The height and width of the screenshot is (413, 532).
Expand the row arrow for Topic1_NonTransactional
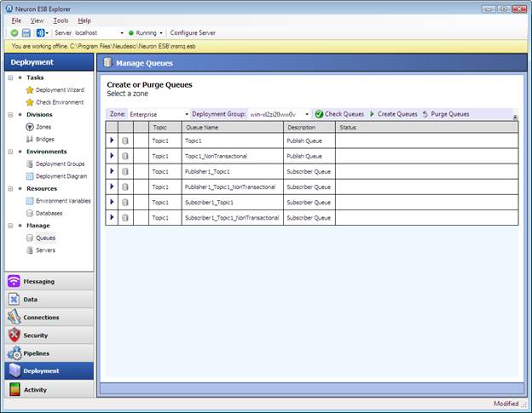click(112, 156)
